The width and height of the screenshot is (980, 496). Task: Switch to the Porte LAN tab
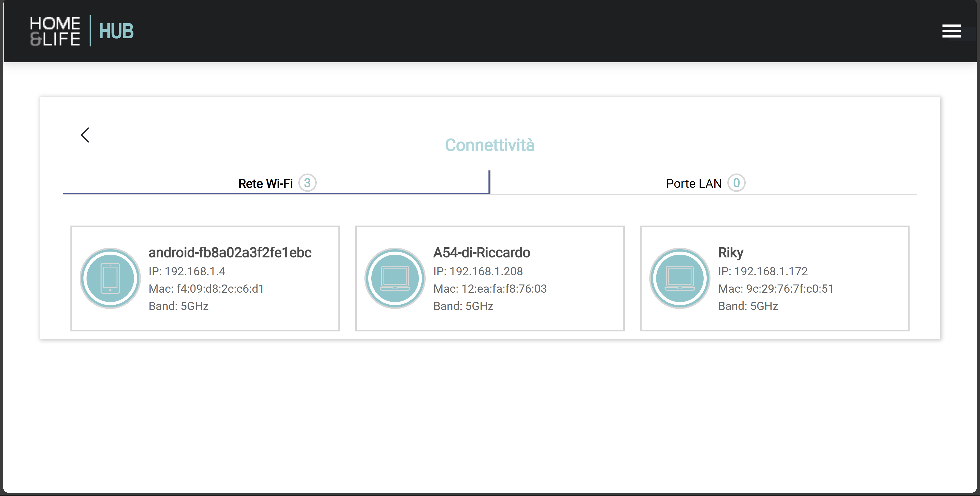704,183
